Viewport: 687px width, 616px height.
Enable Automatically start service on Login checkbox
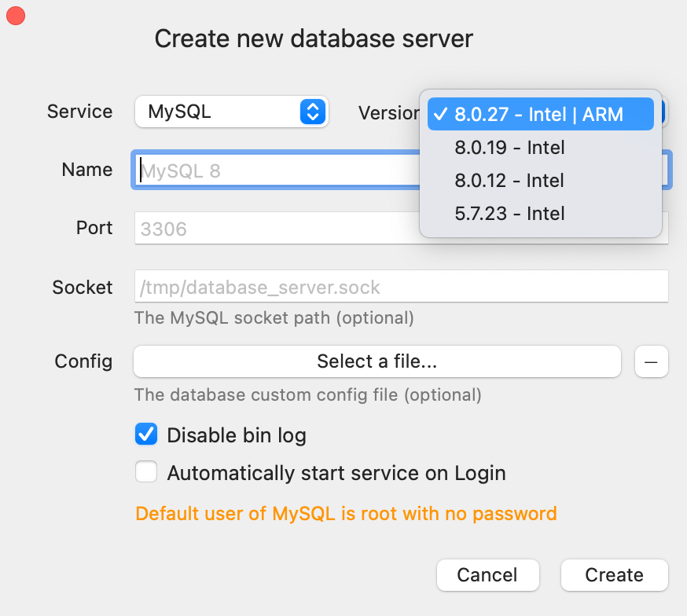(x=146, y=472)
